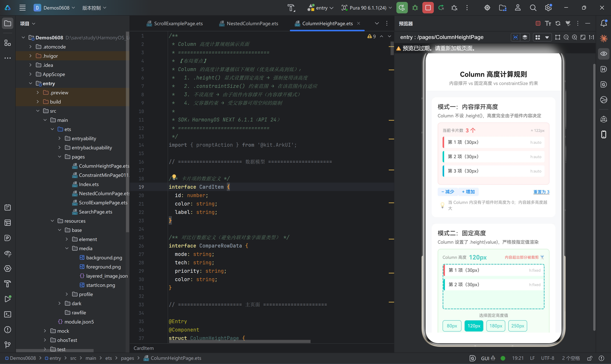Open the Project folder tool window icon
Screen dimensions: 611x364
pos(8,23)
